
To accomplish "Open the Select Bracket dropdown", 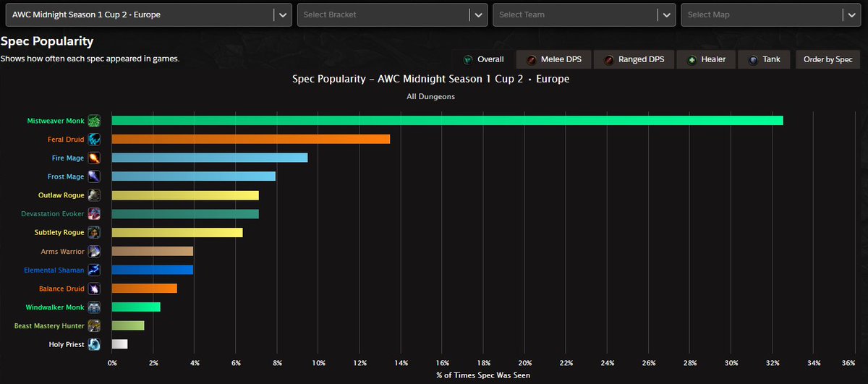I will coord(393,14).
